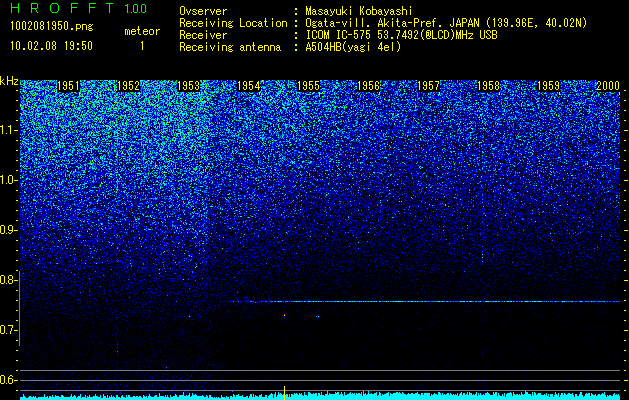Image resolution: width=629 pixels, height=400 pixels.
Task: Click the HROFFT 1.0.0 title text
Action: click(78, 8)
